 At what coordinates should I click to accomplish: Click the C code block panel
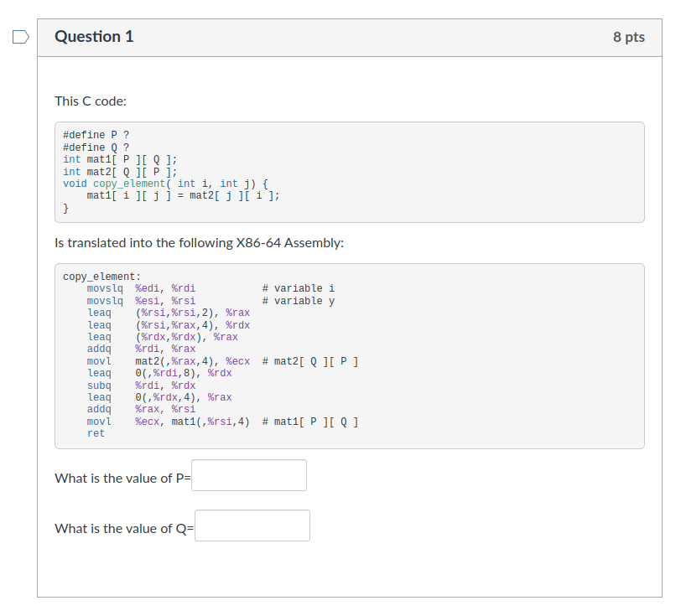tap(349, 172)
